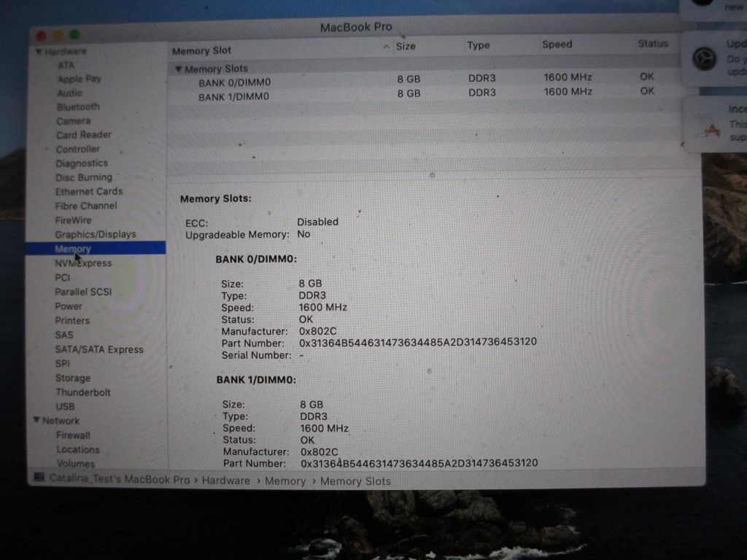The height and width of the screenshot is (560, 747).
Task: Open SAS in the sidebar
Action: point(64,334)
